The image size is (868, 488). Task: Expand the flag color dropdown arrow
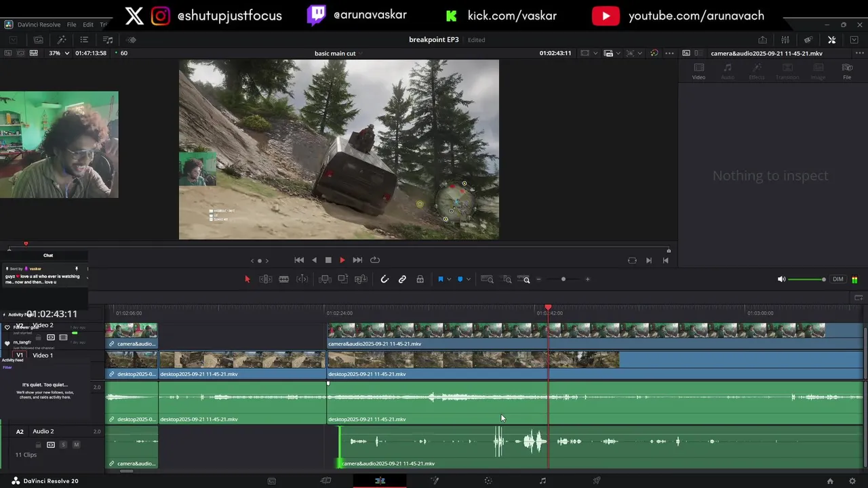coord(449,279)
